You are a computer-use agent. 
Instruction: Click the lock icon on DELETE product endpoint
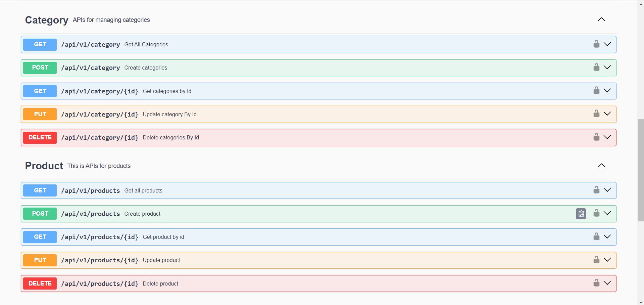[x=596, y=283]
